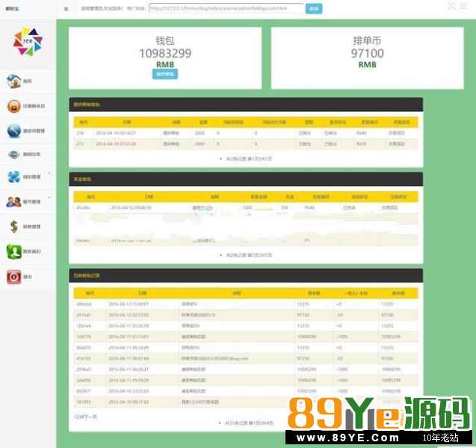Click the site title at top-left
Screen dimensions: 476x448
(12, 8)
